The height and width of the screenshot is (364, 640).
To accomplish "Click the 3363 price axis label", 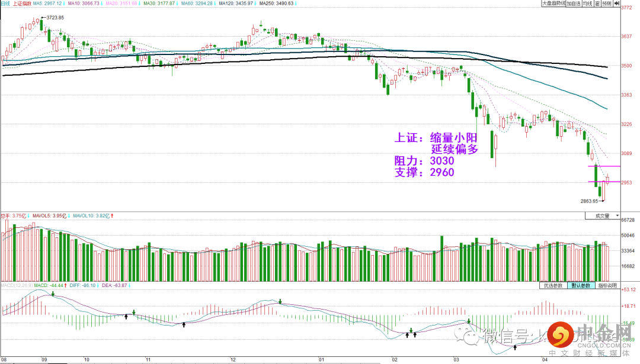I will click(x=626, y=95).
